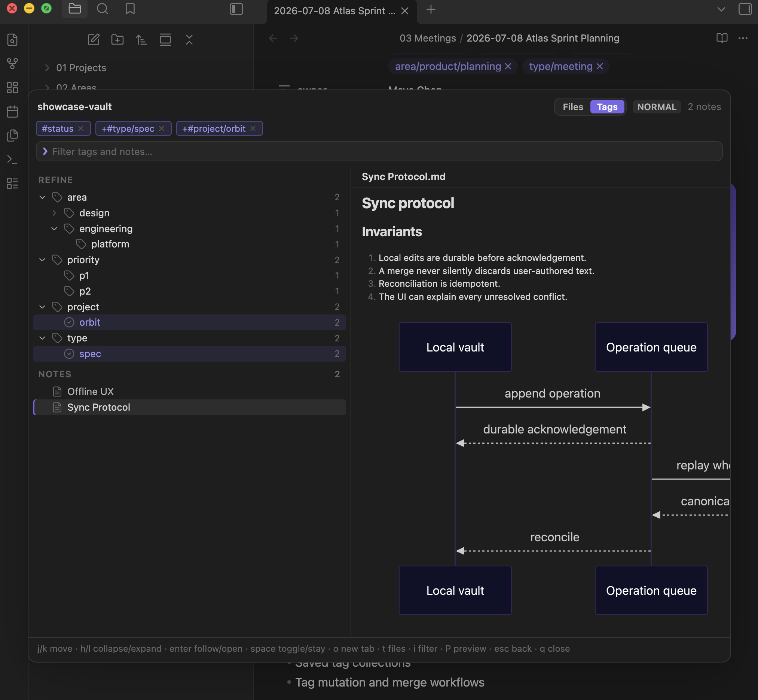This screenshot has height=700, width=758.
Task: Select the p1 tag
Action: tap(189, 276)
